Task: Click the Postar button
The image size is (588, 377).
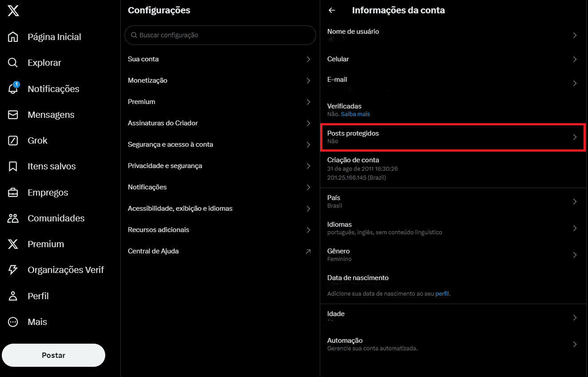Action: point(53,355)
